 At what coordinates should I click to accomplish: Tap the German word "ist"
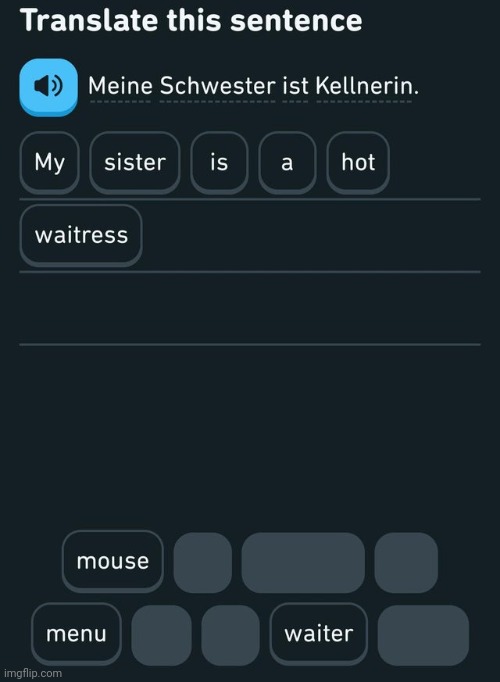click(295, 86)
